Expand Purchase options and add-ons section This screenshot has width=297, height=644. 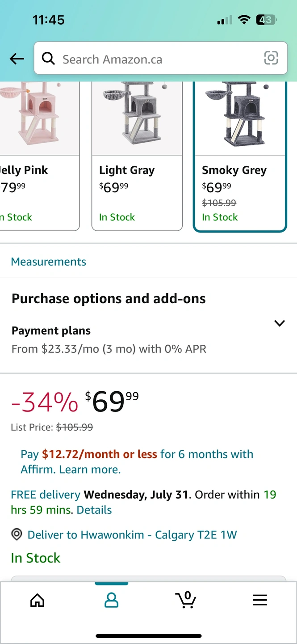click(x=109, y=299)
